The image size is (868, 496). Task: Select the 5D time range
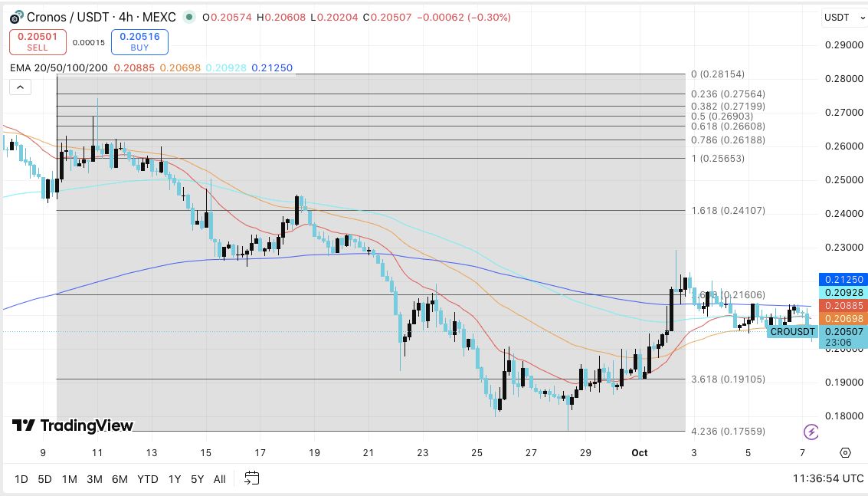point(45,479)
